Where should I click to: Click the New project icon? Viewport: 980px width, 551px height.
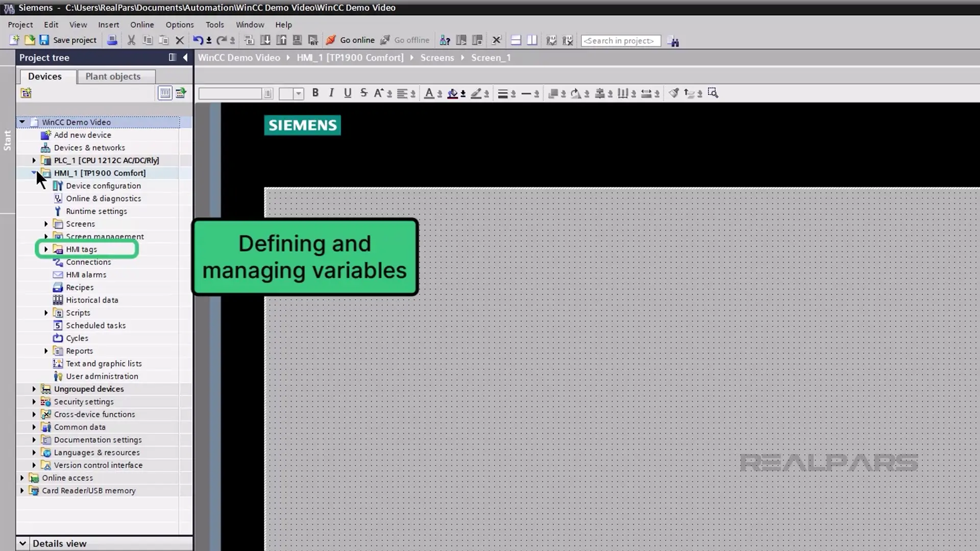[14, 40]
